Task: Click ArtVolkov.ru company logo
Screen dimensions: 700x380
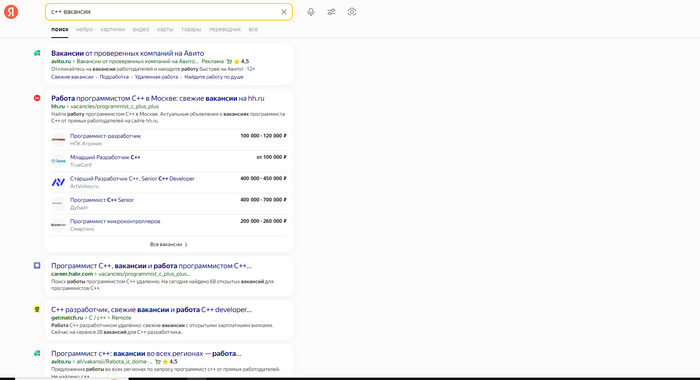Action: click(x=58, y=182)
